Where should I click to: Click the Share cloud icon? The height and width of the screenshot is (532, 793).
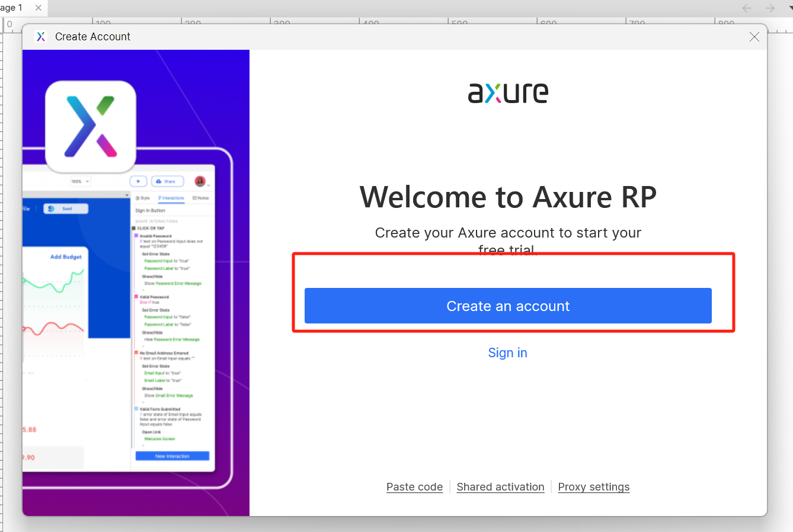pyautogui.click(x=159, y=181)
